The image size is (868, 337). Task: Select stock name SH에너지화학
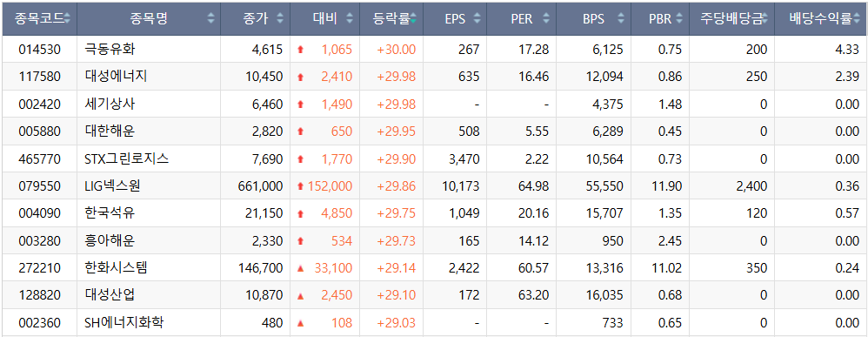[x=124, y=323]
